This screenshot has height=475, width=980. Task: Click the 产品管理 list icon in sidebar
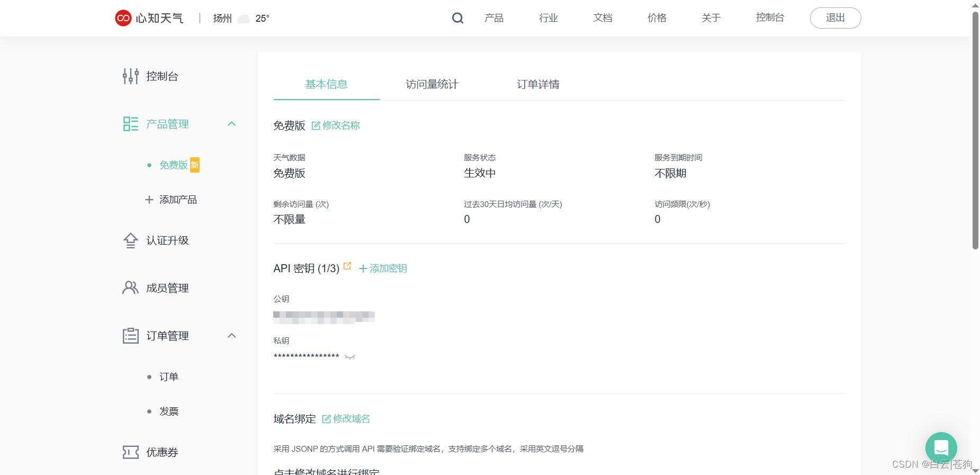[x=131, y=124]
